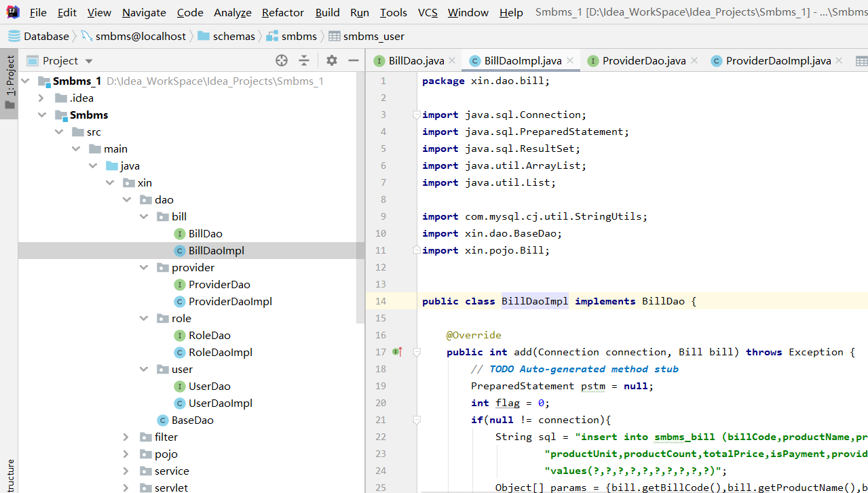Open the VCS menu
868x493 pixels.
point(428,12)
